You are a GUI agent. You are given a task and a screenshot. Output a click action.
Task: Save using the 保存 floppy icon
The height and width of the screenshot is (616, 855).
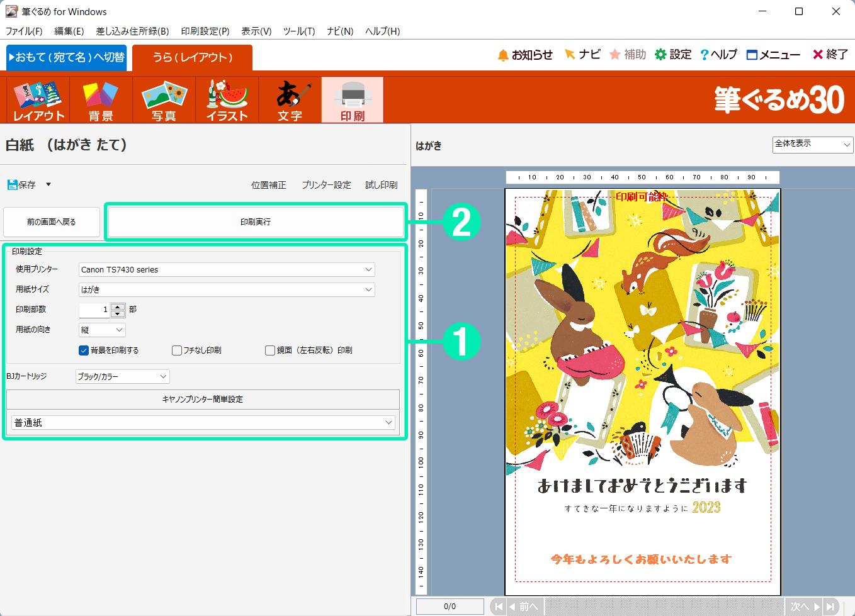[13, 184]
